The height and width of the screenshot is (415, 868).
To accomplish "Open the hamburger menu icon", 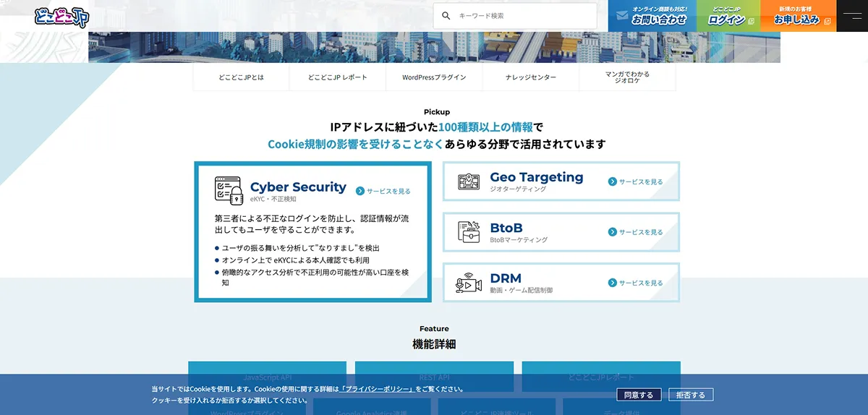I will 852,16.
